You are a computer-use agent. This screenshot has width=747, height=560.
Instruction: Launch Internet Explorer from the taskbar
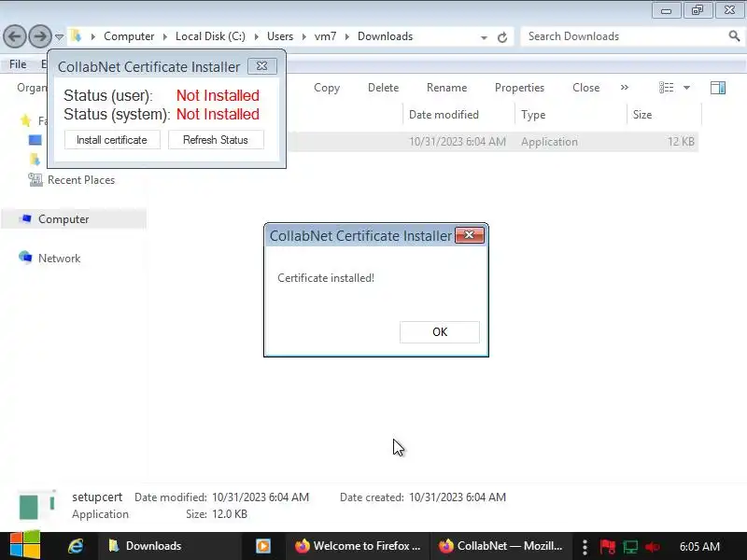[76, 546]
